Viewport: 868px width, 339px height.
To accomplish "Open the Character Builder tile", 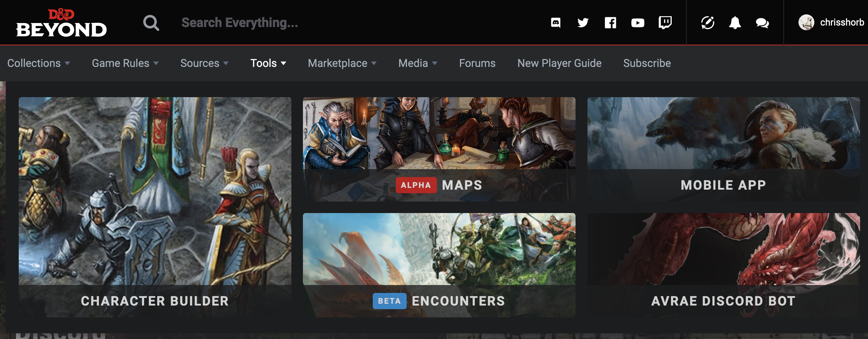I will [x=155, y=207].
